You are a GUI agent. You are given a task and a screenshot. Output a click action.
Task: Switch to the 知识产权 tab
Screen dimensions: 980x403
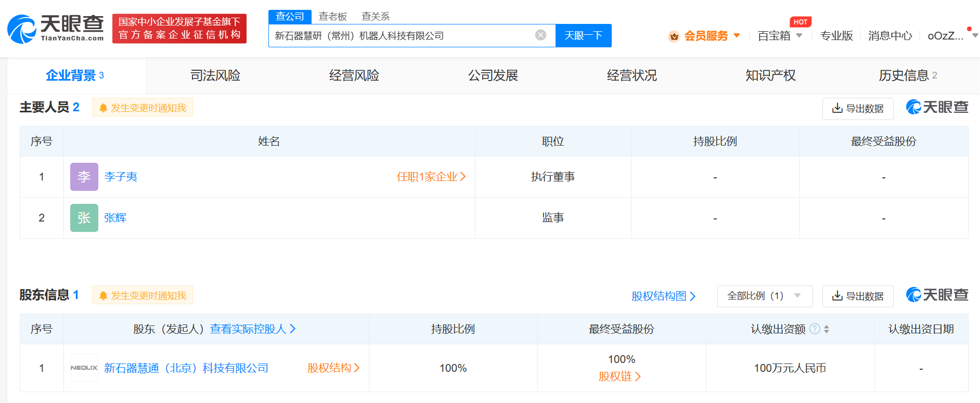click(770, 75)
